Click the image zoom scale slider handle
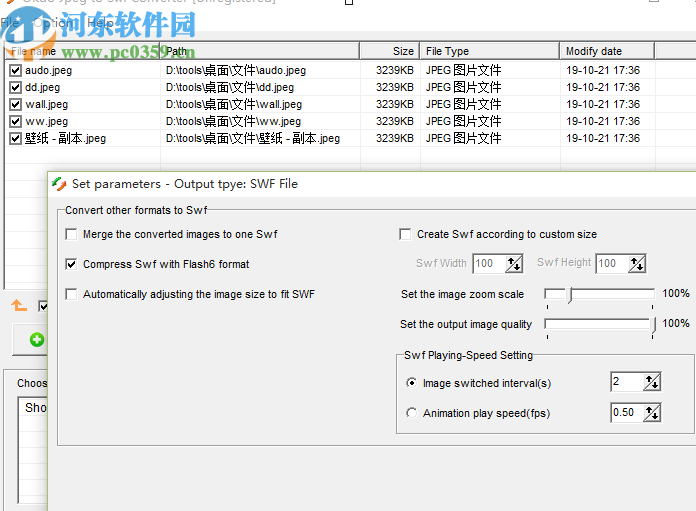Screen dimensions: 696x511 (570, 295)
